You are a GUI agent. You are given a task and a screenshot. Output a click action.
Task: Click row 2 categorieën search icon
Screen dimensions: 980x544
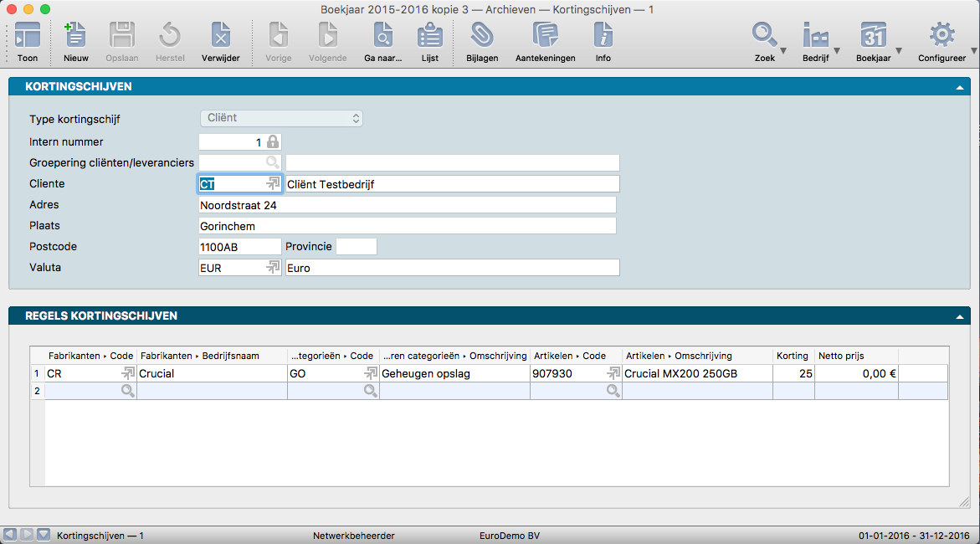pyautogui.click(x=370, y=391)
